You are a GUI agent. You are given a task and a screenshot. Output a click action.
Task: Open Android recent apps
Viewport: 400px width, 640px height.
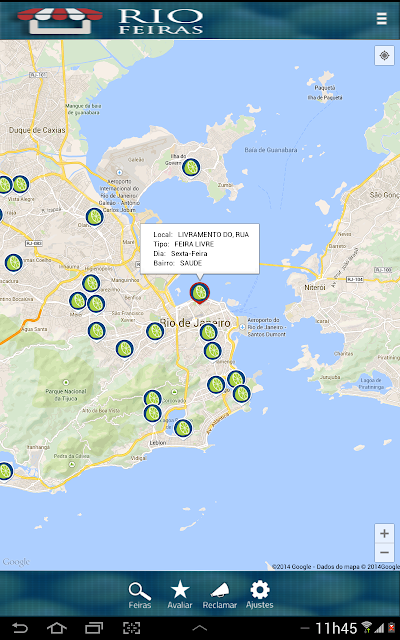pyautogui.click(x=94, y=628)
